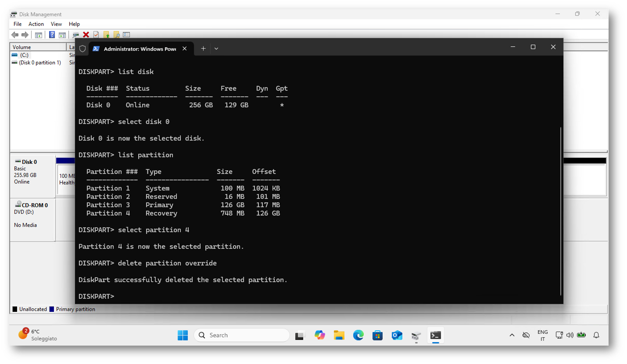Image resolution: width=627 pixels, height=364 pixels.
Task: Close the PowerShell tab
Action: (185, 49)
